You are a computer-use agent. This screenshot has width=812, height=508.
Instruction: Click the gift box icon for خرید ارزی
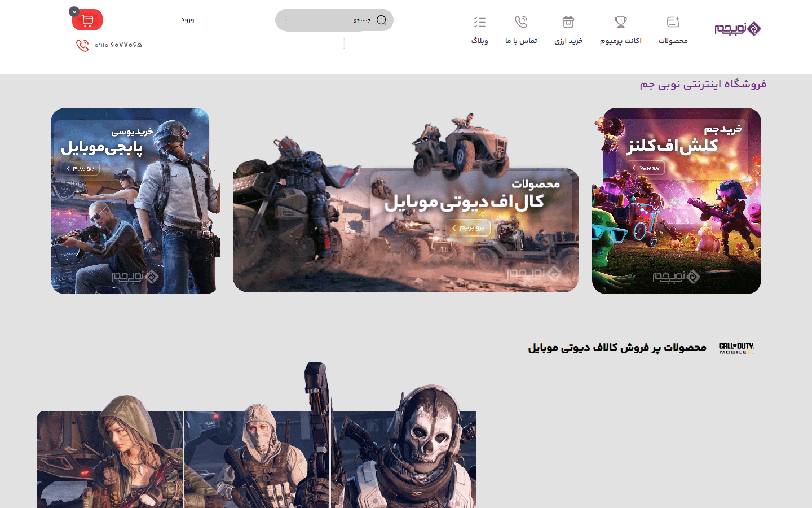pyautogui.click(x=568, y=22)
